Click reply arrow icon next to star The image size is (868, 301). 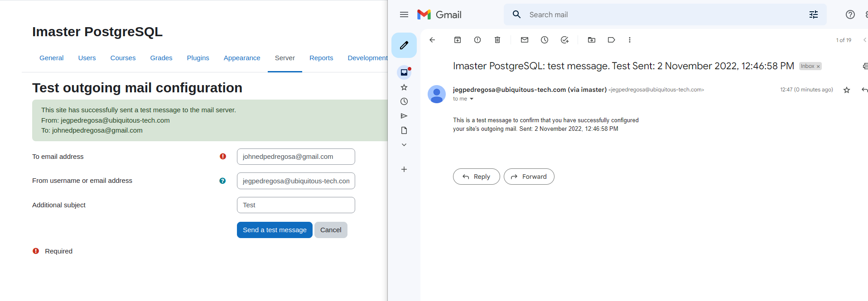pos(864,90)
